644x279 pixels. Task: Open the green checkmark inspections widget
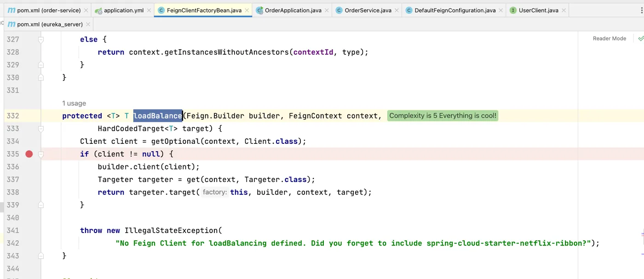click(x=640, y=39)
